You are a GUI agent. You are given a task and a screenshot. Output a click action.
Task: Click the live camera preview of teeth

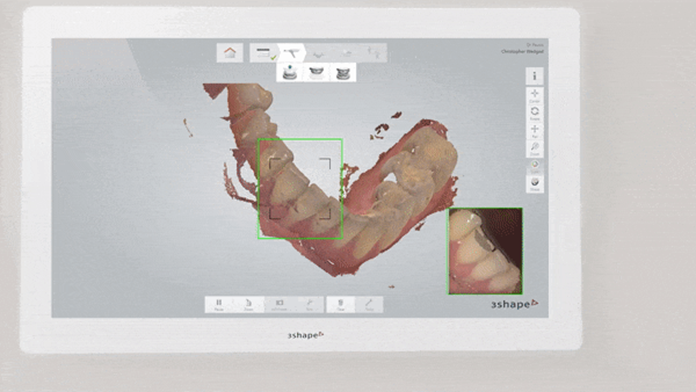coord(485,251)
